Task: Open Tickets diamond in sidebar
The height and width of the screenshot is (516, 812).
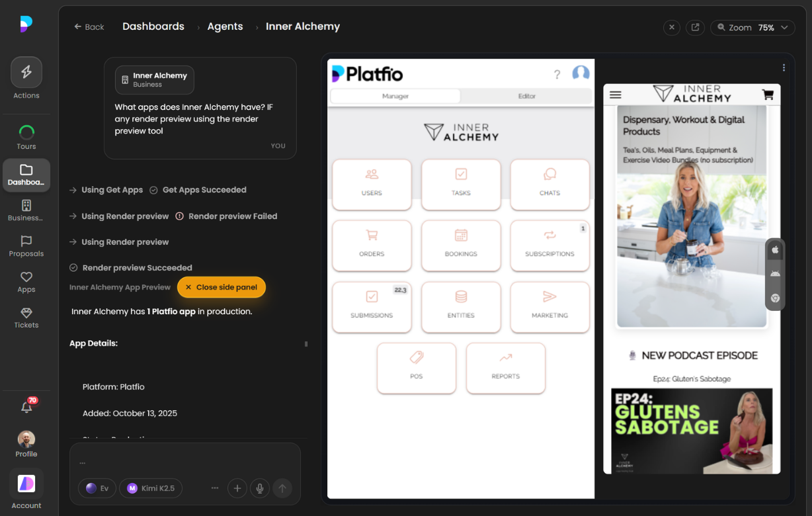Action: click(x=26, y=318)
